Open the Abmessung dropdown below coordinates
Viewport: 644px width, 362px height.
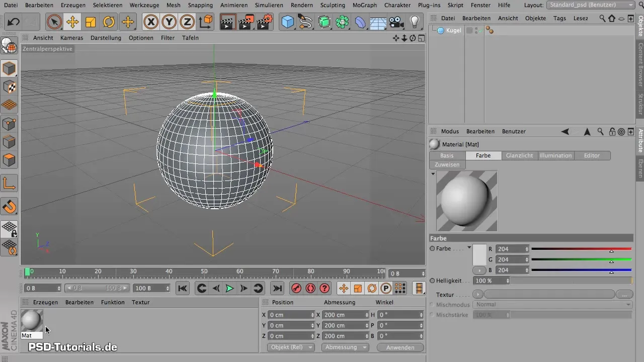(346, 347)
